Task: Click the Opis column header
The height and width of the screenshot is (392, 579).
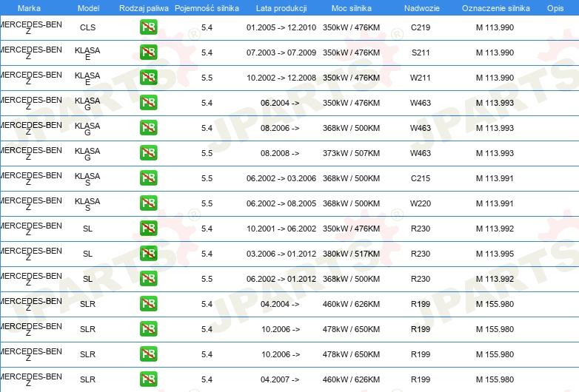Action: (x=555, y=8)
